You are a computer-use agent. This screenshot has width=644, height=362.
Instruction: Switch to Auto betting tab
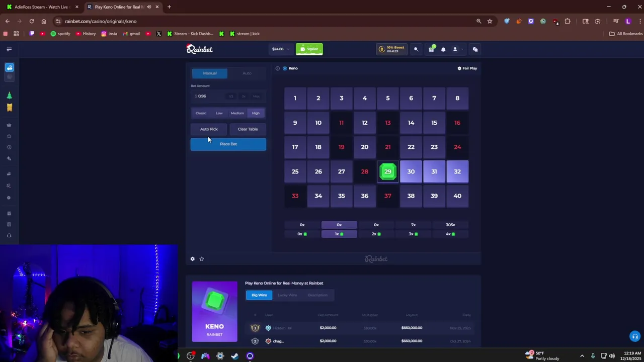(x=247, y=73)
